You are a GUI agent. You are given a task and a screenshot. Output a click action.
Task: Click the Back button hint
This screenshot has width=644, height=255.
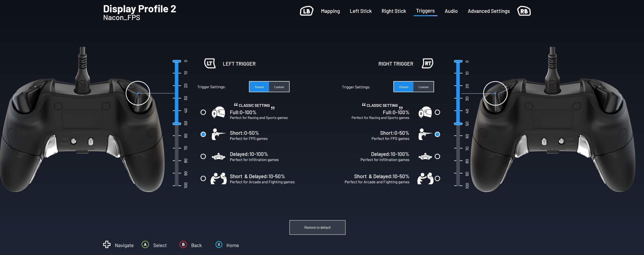pyautogui.click(x=191, y=245)
